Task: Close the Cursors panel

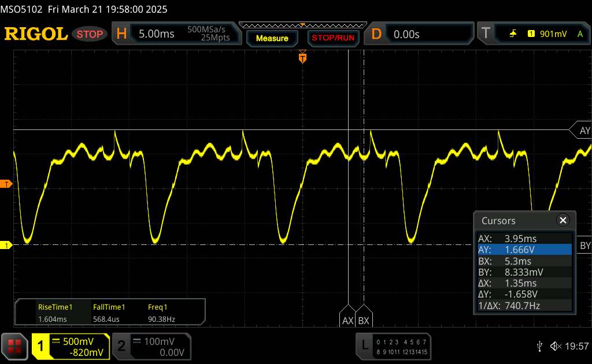Action: click(563, 220)
